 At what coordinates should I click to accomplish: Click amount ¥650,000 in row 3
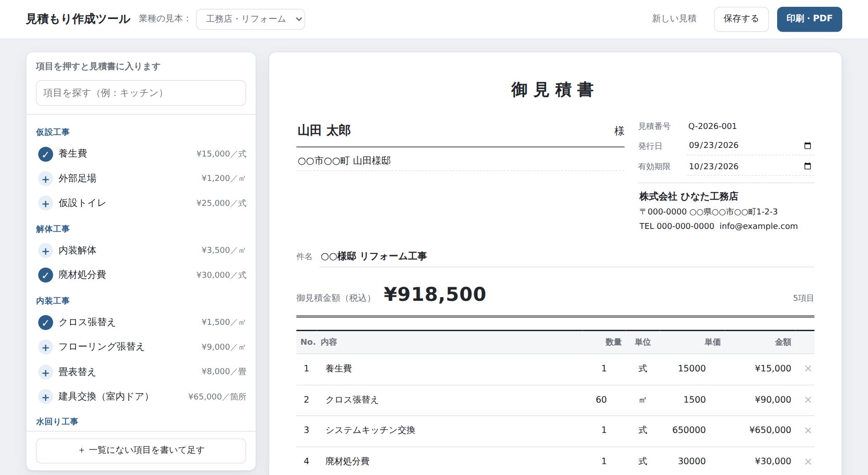pyautogui.click(x=770, y=430)
